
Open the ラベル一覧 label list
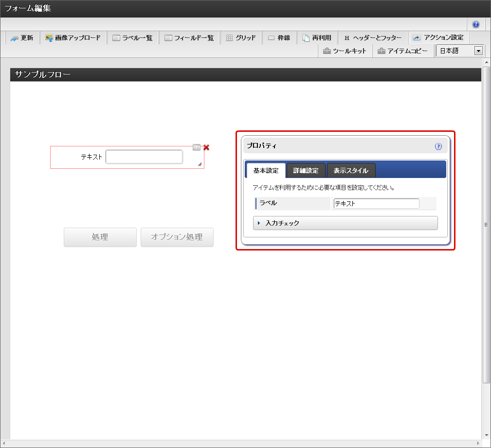(132, 38)
